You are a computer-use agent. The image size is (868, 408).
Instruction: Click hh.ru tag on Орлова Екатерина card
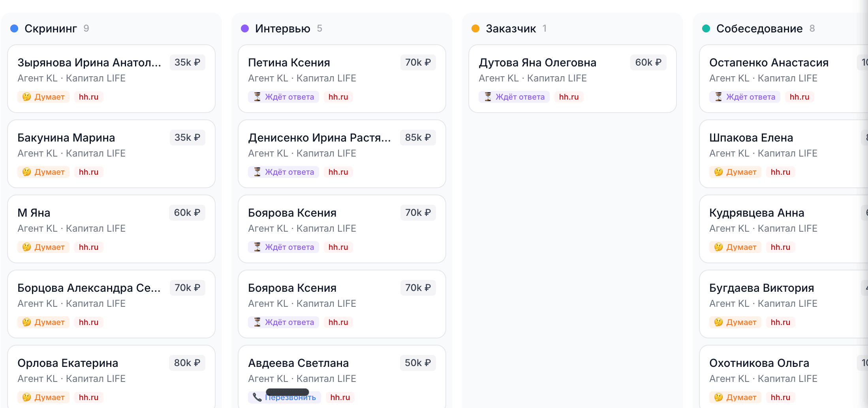89,397
